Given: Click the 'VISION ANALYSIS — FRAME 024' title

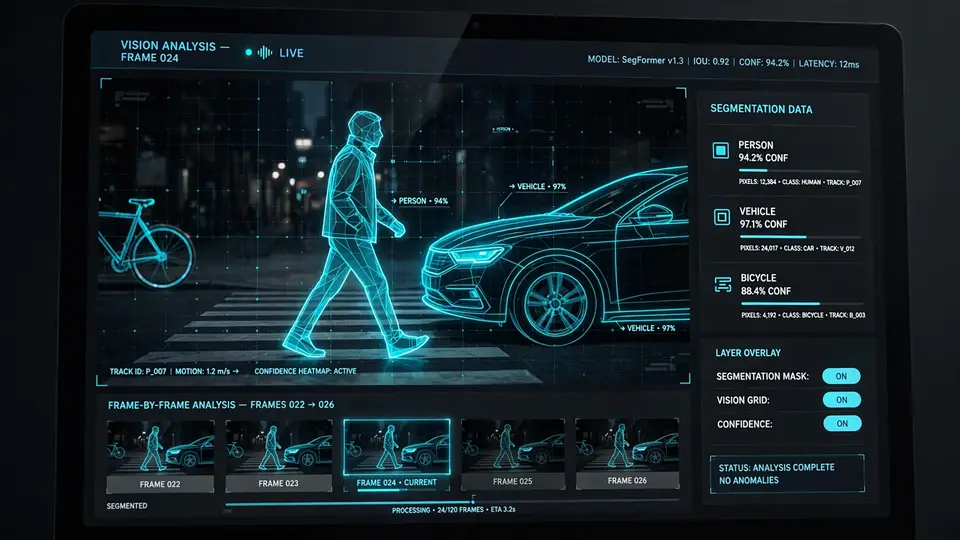Looking at the screenshot, I should [x=174, y=51].
